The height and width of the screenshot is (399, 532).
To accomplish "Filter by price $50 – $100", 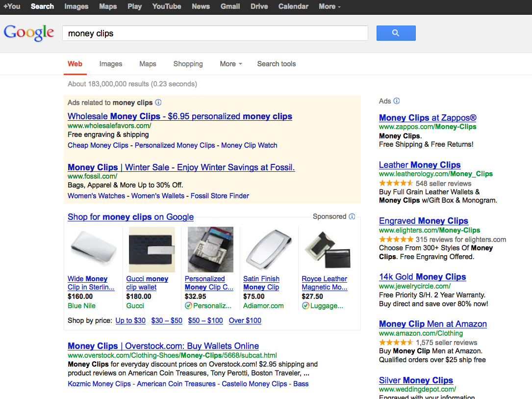I will click(205, 320).
